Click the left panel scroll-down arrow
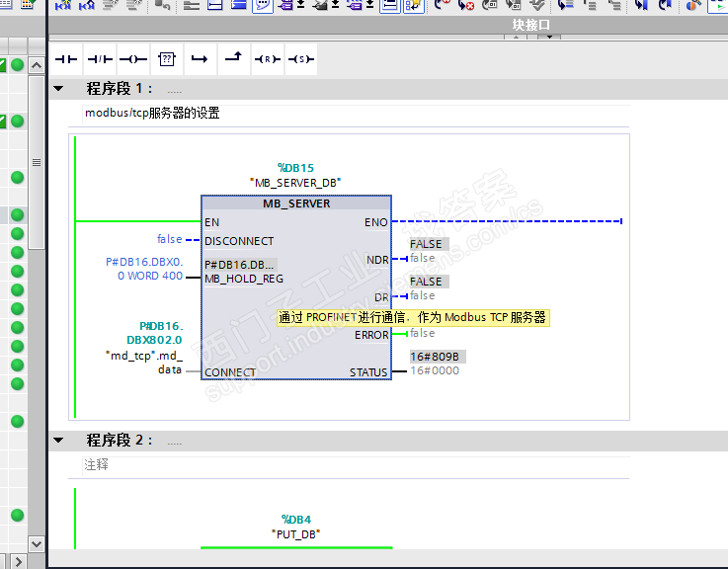The width and height of the screenshot is (728, 569). pyautogui.click(x=37, y=543)
